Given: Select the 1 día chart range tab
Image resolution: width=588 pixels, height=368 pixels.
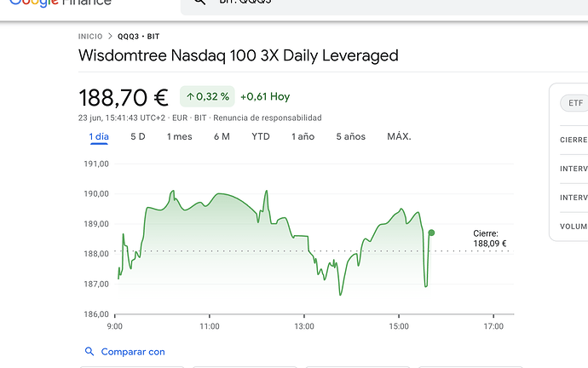Looking at the screenshot, I should click(x=99, y=137).
